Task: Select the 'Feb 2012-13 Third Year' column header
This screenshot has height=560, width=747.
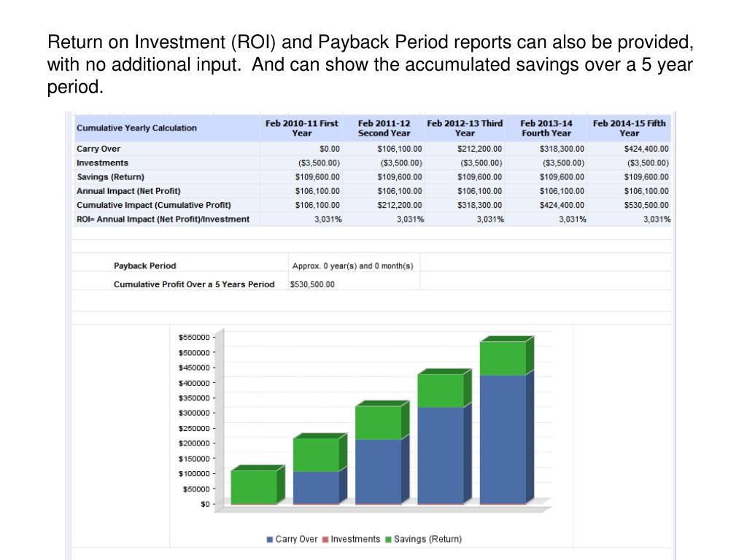Action: pos(465,128)
